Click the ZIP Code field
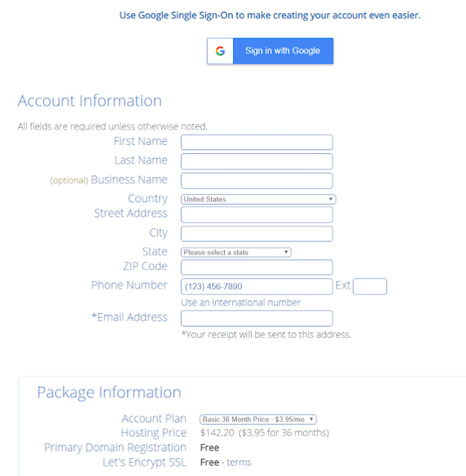 point(257,268)
